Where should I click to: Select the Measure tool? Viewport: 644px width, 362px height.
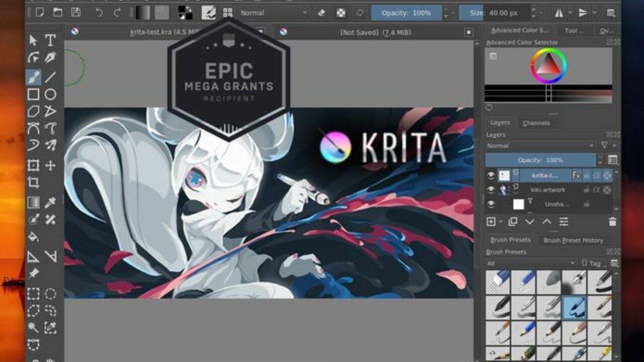[x=50, y=257]
